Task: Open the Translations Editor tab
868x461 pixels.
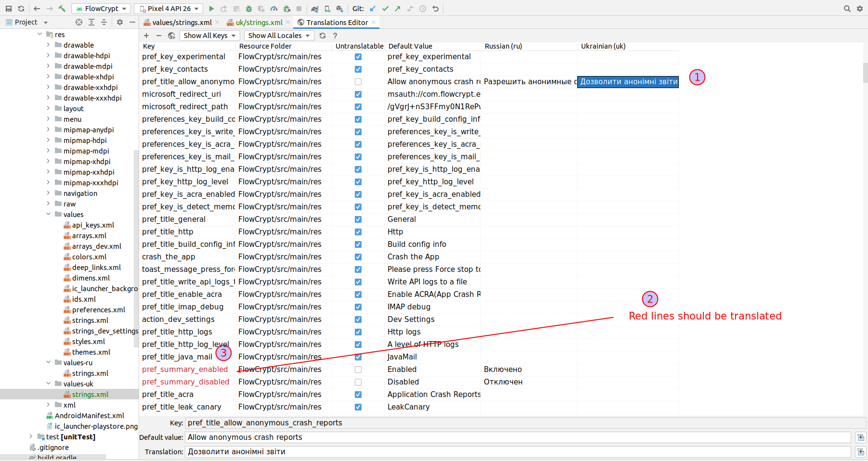Action: coord(336,22)
